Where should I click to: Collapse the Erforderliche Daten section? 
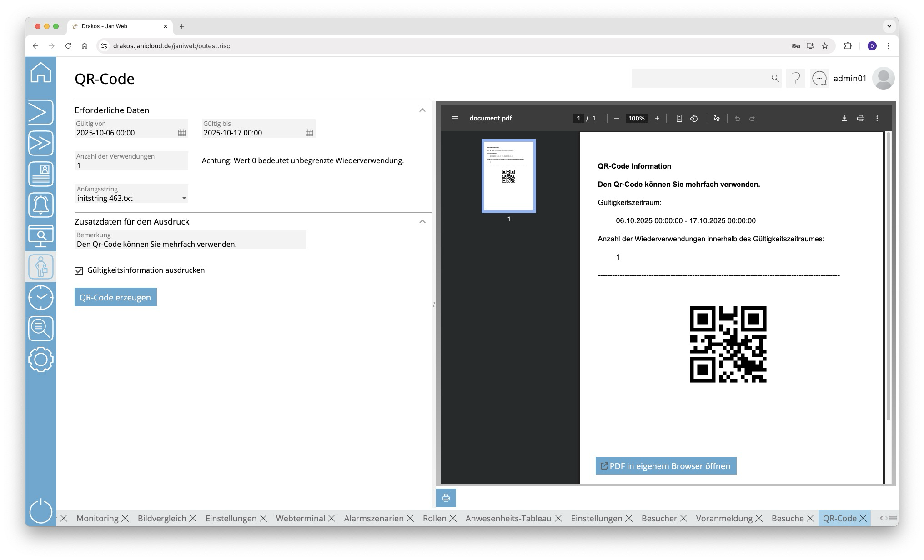pos(422,110)
